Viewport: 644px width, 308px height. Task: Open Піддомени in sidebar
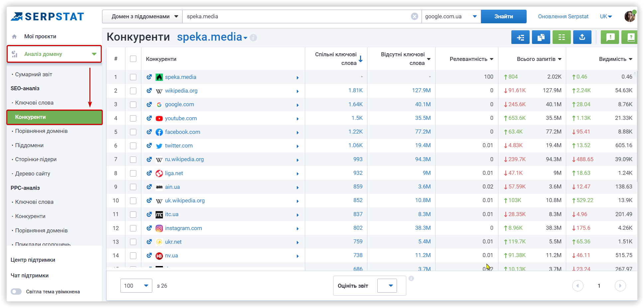coord(29,145)
